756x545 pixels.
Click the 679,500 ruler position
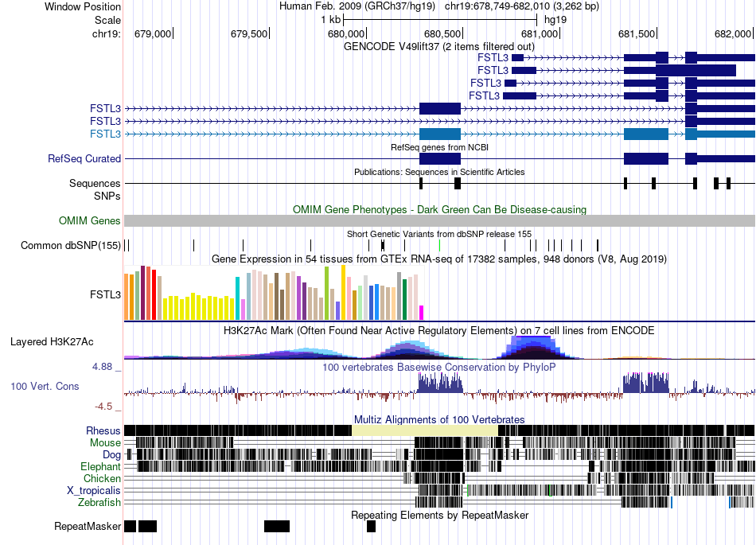249,33
